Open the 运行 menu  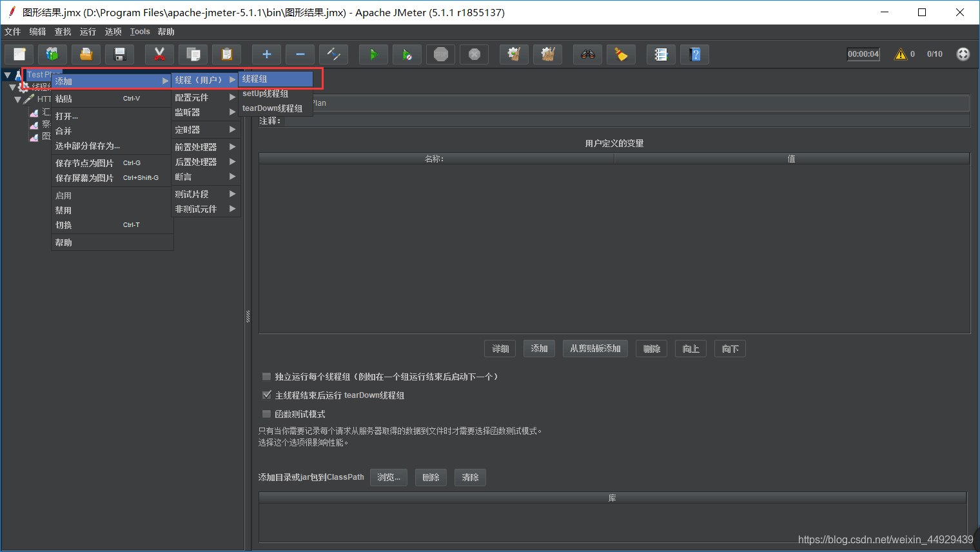tap(88, 32)
